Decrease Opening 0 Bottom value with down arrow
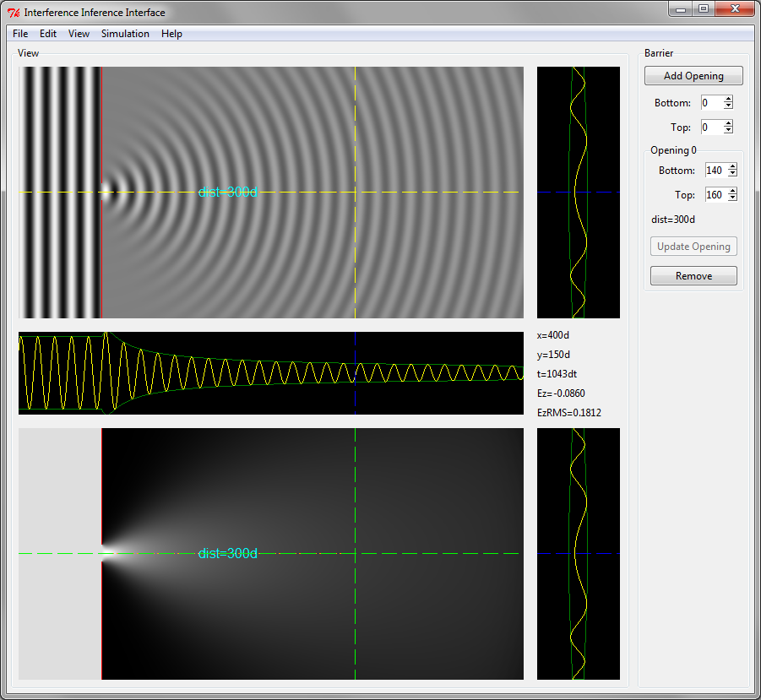This screenshot has height=700, width=761. (733, 173)
